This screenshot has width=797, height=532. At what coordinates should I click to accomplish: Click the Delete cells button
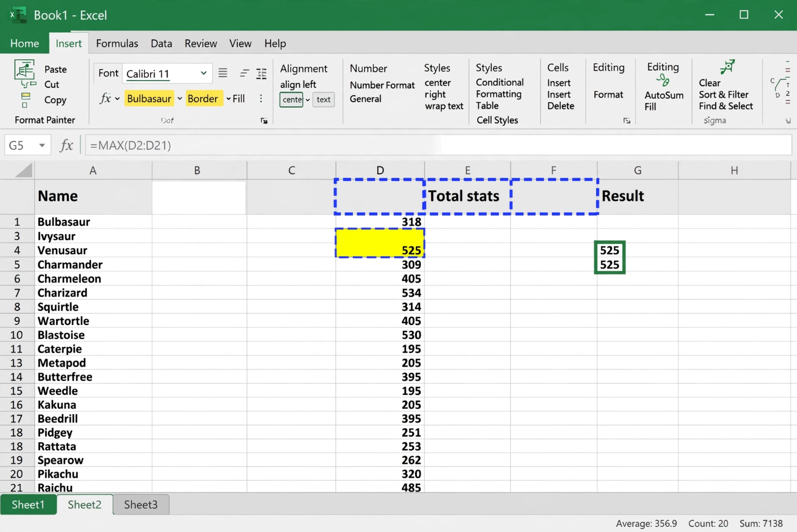pos(561,106)
